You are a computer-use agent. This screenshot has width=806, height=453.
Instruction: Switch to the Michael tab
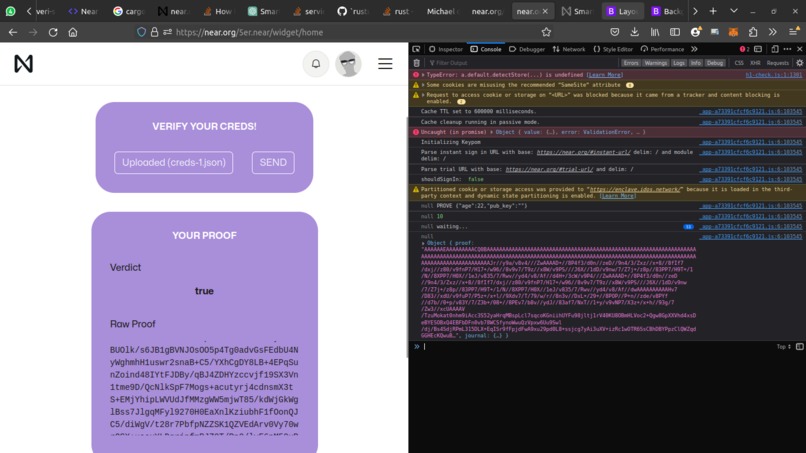442,11
